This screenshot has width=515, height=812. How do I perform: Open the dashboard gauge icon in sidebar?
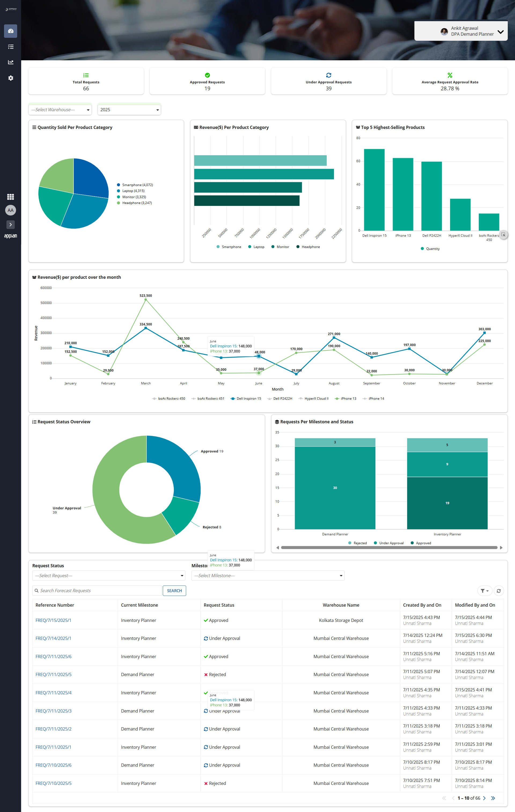point(10,31)
